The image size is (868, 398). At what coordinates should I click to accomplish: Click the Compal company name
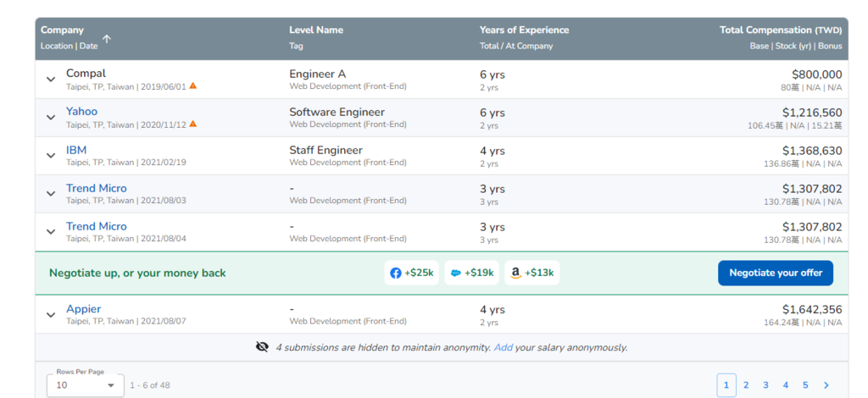(x=86, y=74)
